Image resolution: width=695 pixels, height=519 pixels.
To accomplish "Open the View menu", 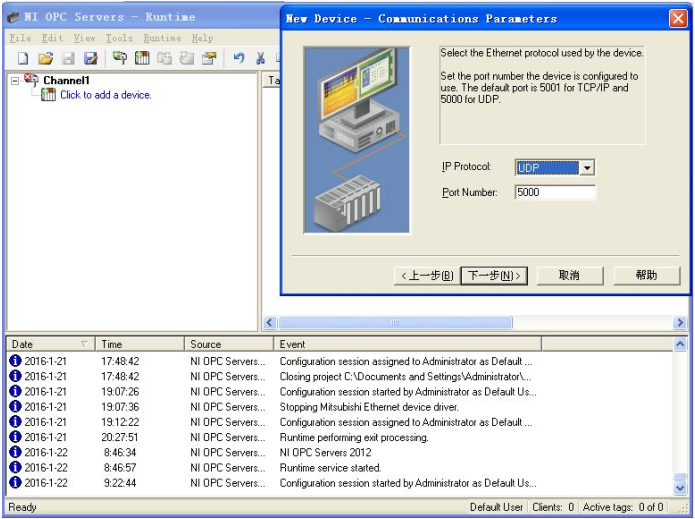I will pos(84,38).
